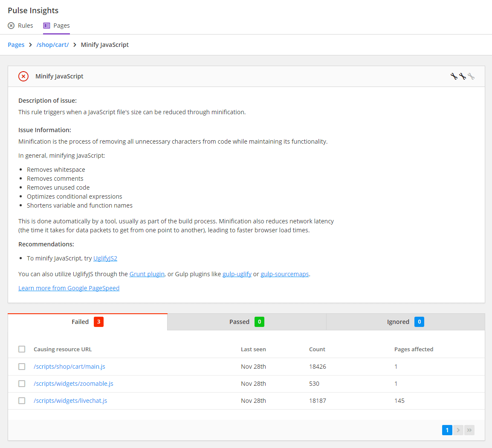
Task: Click the page 1 pagination button
Action: point(447,430)
